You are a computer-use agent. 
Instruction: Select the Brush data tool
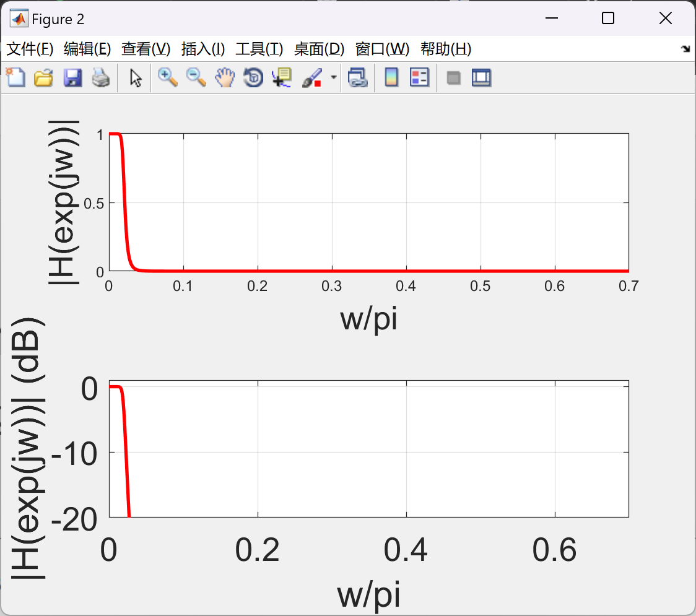click(312, 77)
